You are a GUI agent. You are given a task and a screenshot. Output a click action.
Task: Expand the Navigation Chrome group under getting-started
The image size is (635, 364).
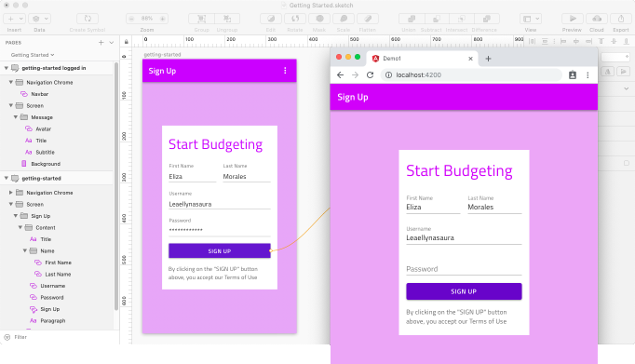tap(11, 193)
